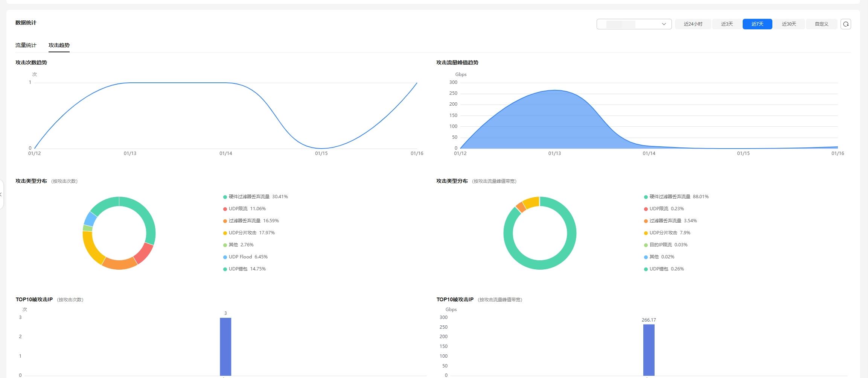Screen dimensions: 868x378
Task: Select the 攻击趋势 tab
Action: click(x=59, y=45)
